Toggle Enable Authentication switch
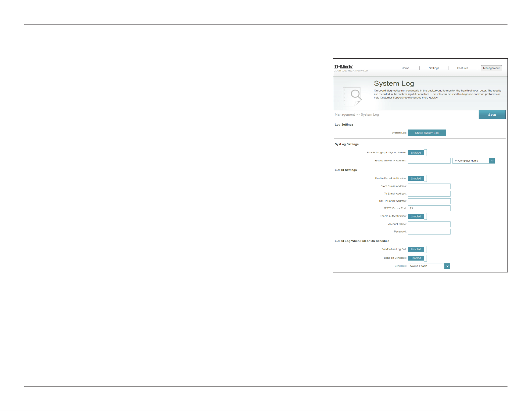The height and width of the screenshot is (411, 532). [417, 216]
